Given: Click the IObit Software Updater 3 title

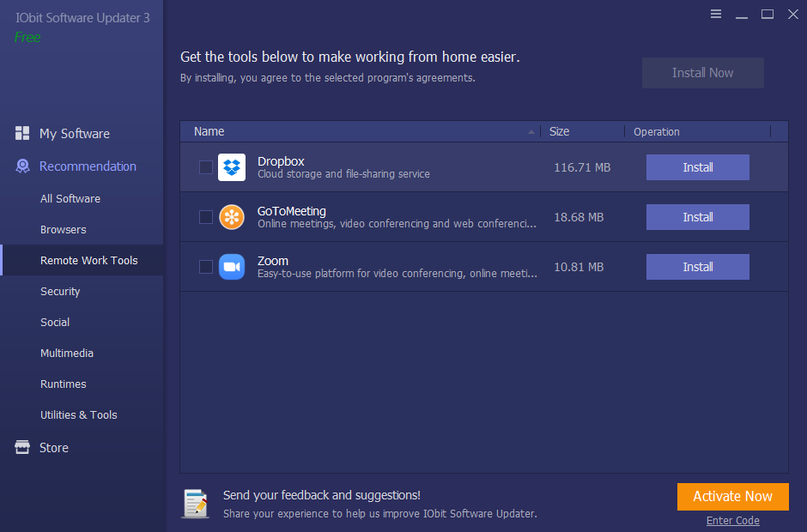Looking at the screenshot, I should tap(82, 18).
